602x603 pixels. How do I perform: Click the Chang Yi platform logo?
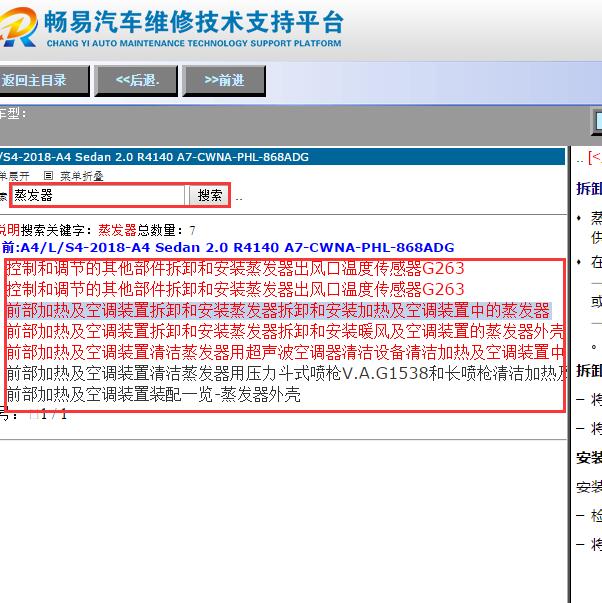click(x=20, y=30)
